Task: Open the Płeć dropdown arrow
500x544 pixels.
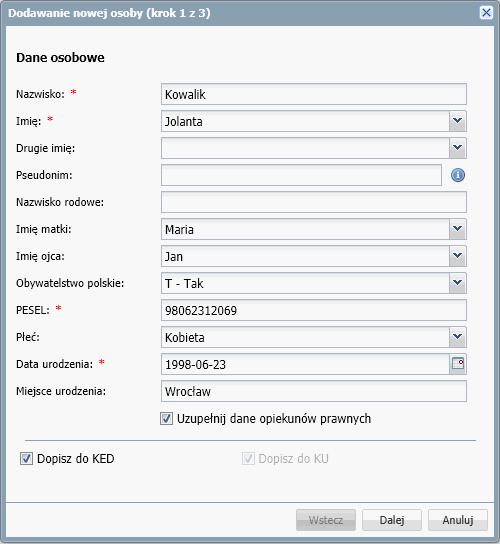Action: pos(458,337)
